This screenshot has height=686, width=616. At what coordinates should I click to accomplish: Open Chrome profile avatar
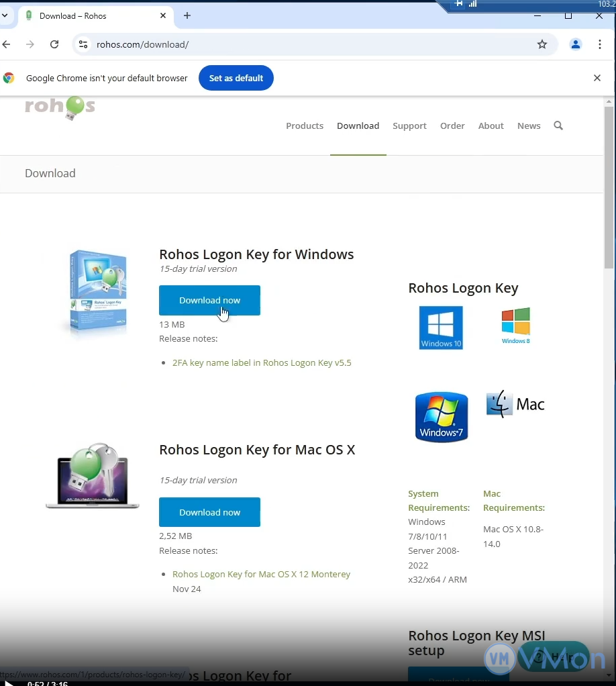tap(576, 44)
